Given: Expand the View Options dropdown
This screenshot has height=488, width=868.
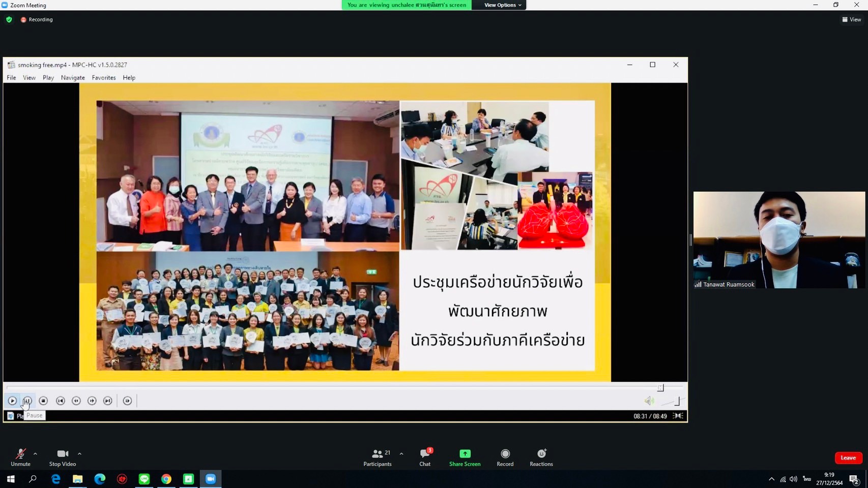Looking at the screenshot, I should pos(502,5).
